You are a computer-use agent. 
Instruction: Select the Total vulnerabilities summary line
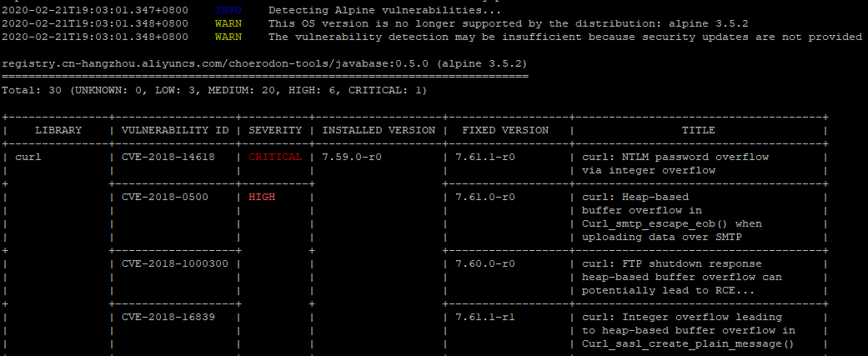(215, 90)
